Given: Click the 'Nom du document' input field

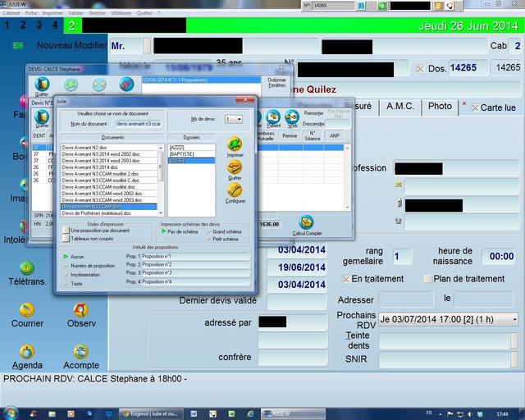Looking at the screenshot, I should click(138, 122).
